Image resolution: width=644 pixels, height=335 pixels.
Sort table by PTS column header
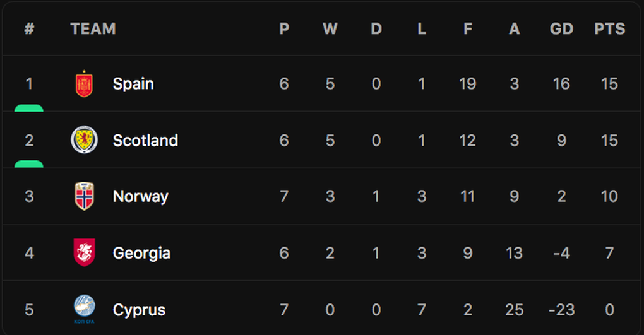609,29
